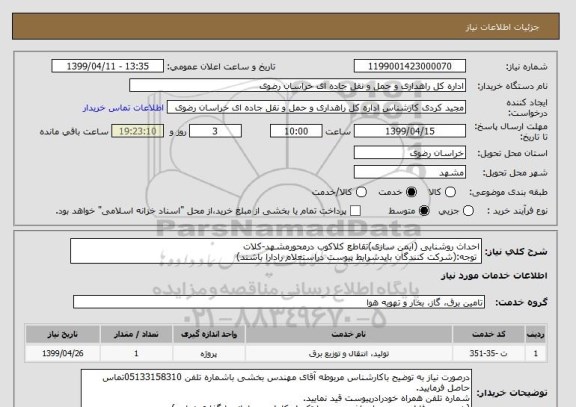Screen dimensions: 576x407
Task: Click the general need description text box
Action: point(276,251)
